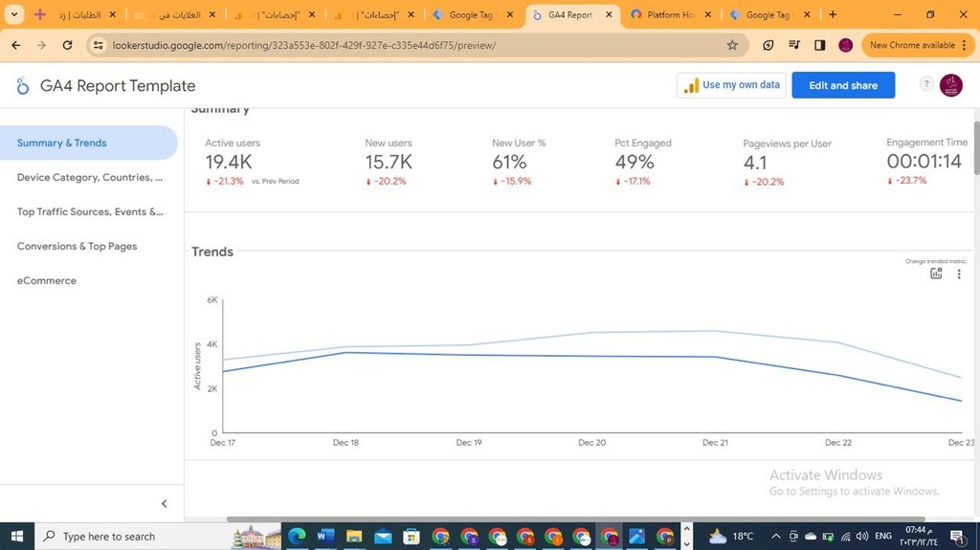Go forward with the browser arrow
This screenshot has width=980, height=550.
41,45
